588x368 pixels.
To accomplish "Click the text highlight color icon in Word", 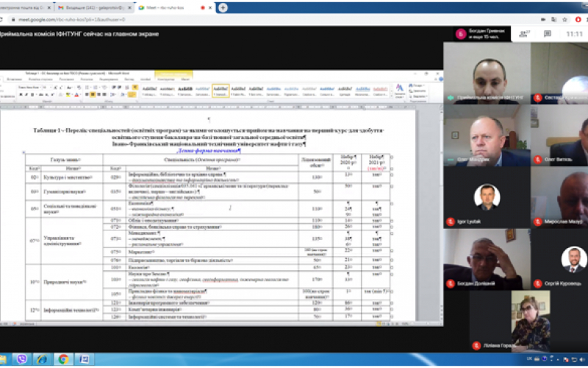I will 68,95.
